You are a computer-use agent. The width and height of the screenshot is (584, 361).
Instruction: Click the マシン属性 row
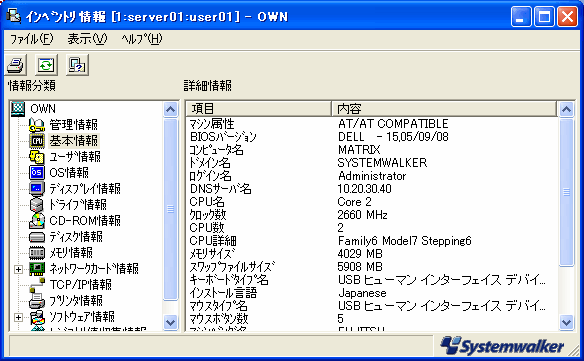coord(371,124)
